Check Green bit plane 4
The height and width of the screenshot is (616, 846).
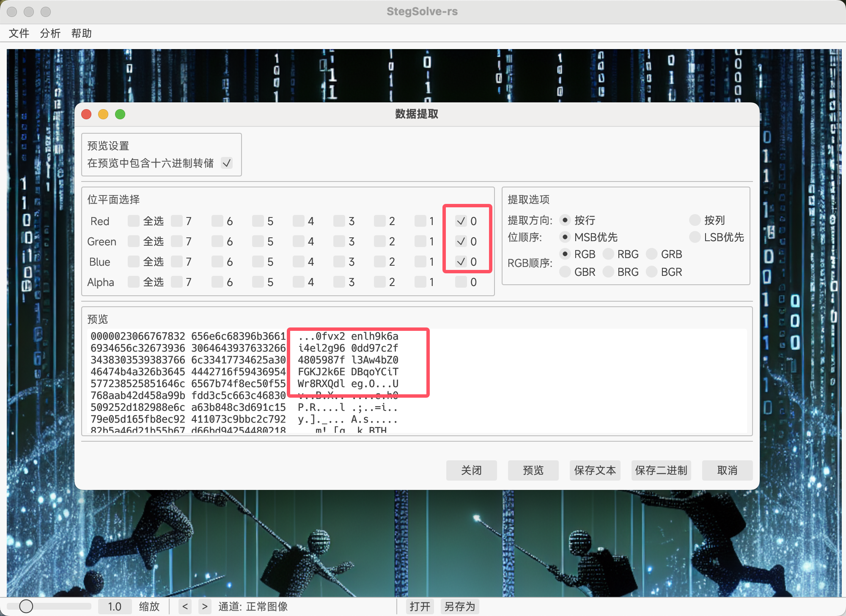[299, 241]
